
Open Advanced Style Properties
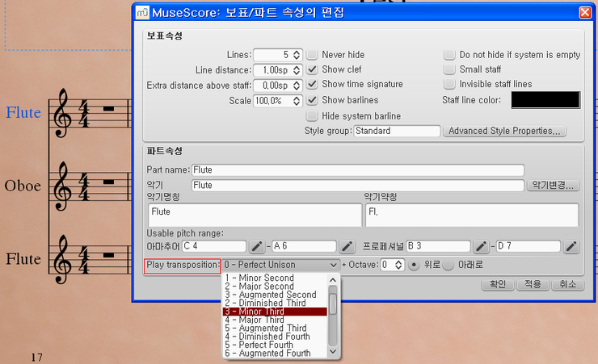[x=504, y=131]
